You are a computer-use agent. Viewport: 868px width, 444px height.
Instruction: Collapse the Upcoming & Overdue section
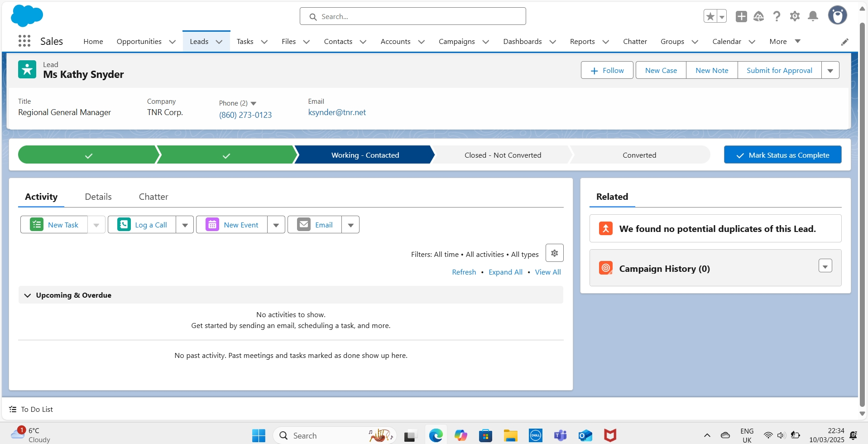(x=28, y=295)
